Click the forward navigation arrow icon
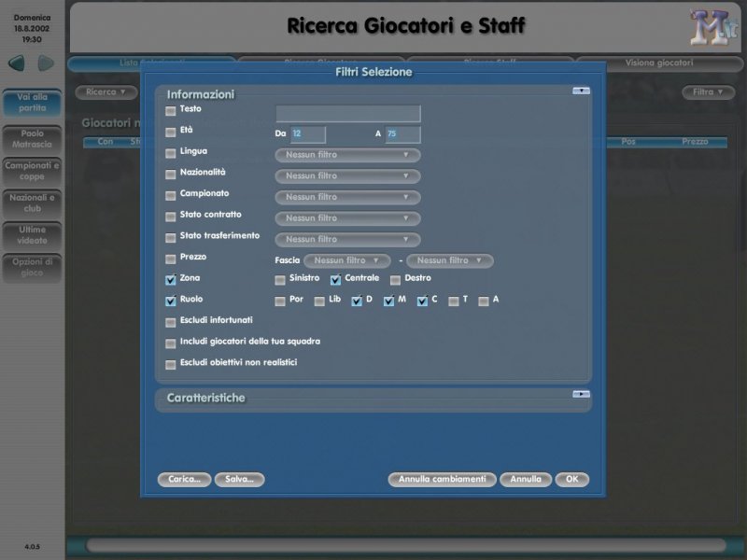Screen dimensions: 747x560 (x=46, y=63)
